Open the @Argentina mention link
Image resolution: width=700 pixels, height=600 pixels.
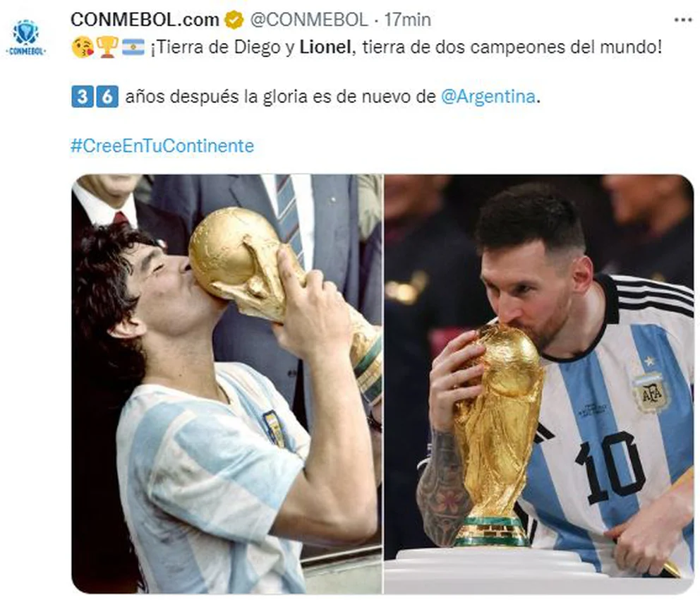(488, 97)
